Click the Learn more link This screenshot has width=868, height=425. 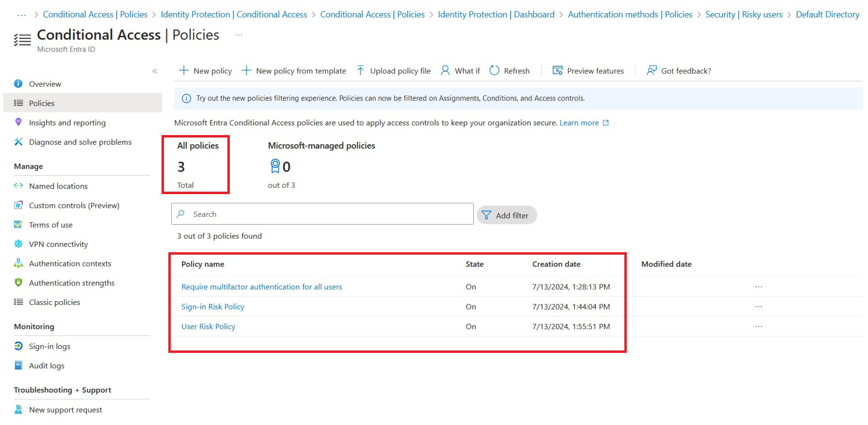[579, 123]
